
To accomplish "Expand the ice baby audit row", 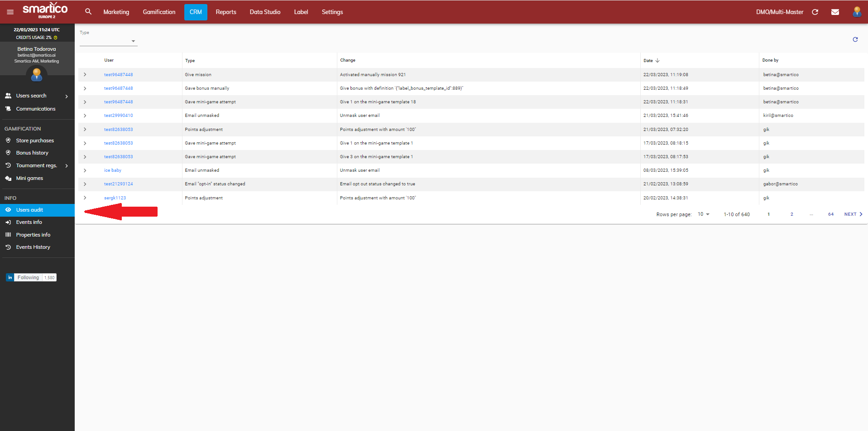I will tap(85, 170).
